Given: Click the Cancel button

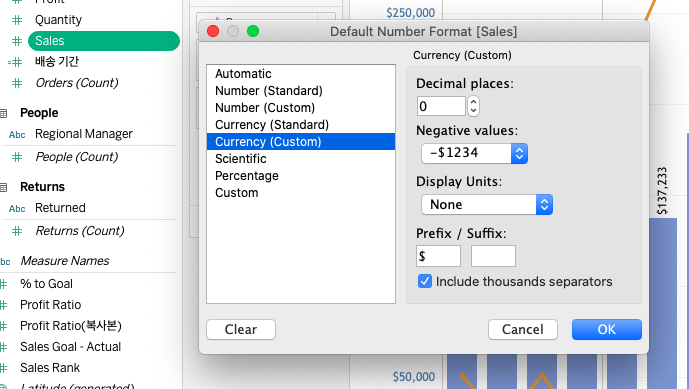Looking at the screenshot, I should [x=522, y=329].
